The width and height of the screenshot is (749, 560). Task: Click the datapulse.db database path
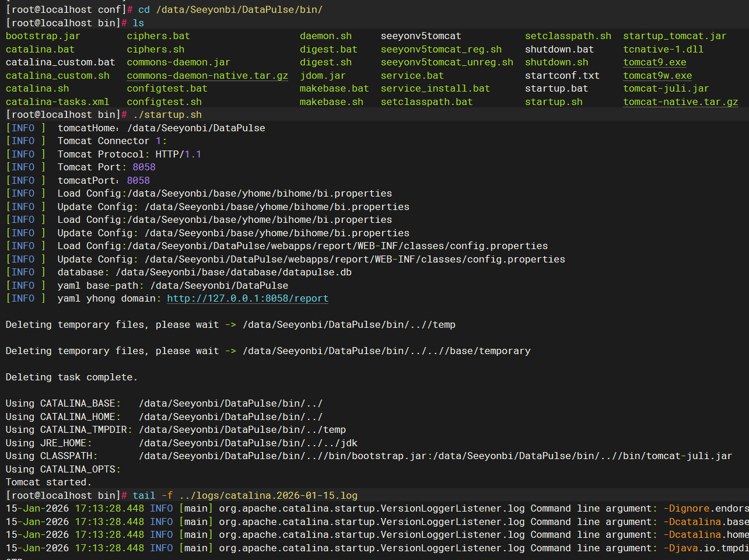coord(233,272)
